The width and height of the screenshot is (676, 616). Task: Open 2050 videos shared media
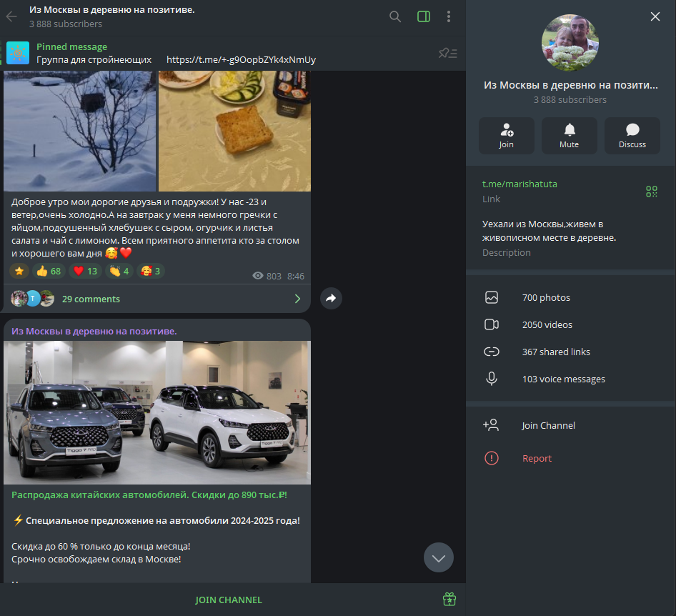click(x=570, y=324)
